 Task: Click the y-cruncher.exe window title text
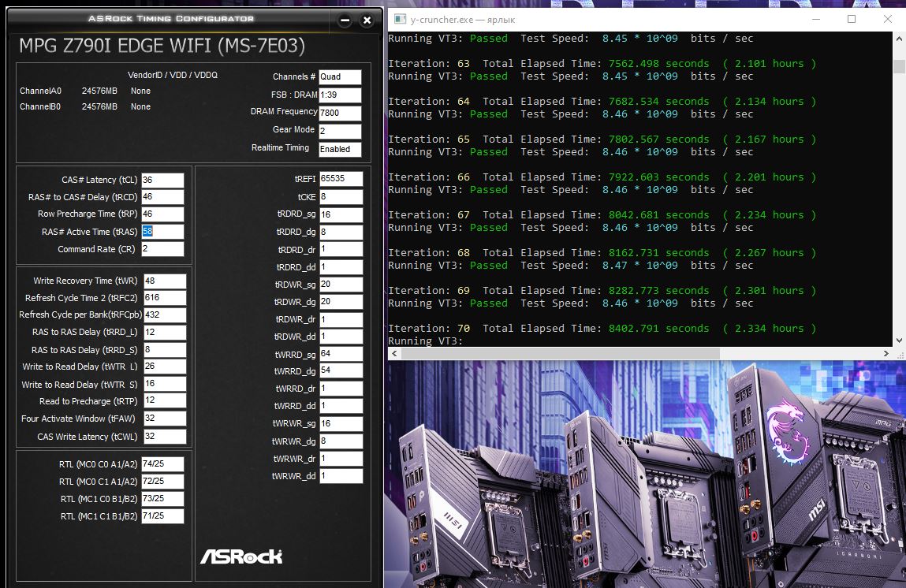point(462,20)
